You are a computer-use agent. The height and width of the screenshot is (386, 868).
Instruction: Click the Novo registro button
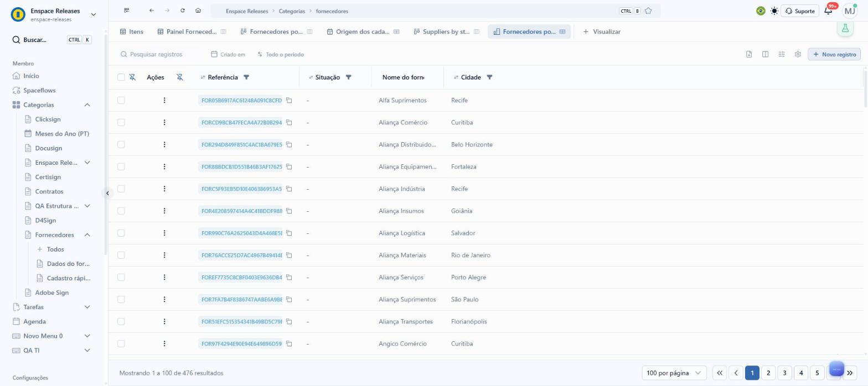click(834, 54)
